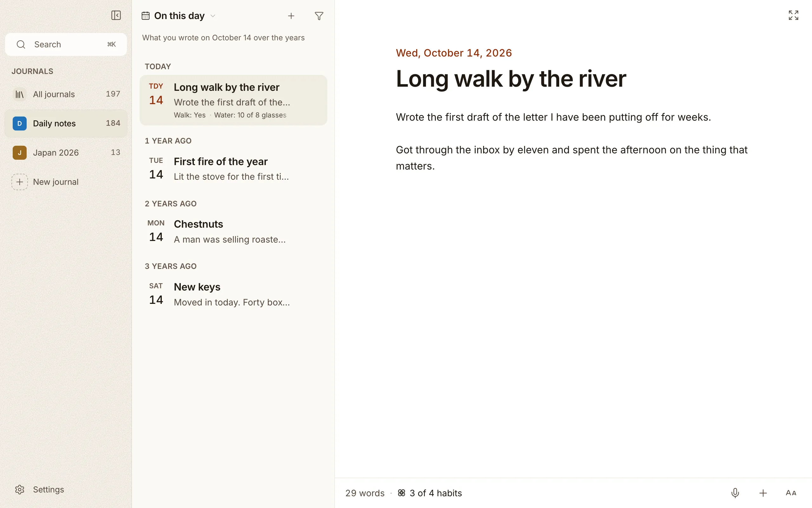Click the habits flower icon in footer
The image size is (812, 508).
click(402, 493)
